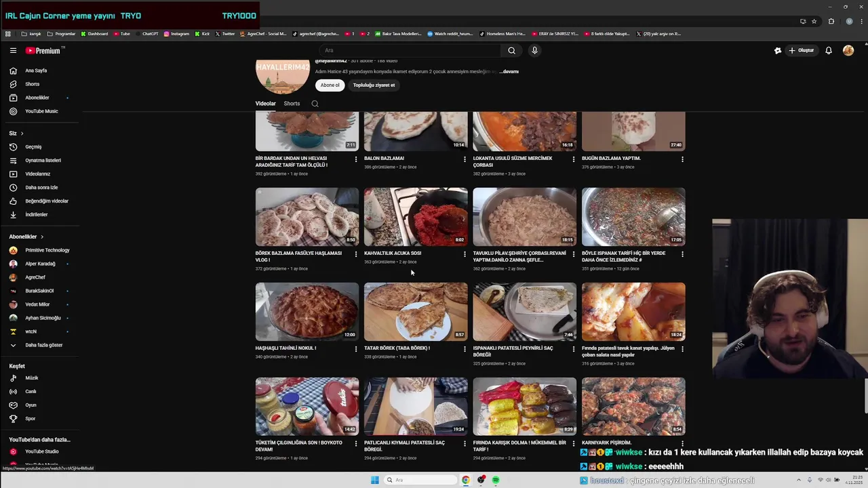Open Videolarınız entry
This screenshot has width=868, height=488.
[38, 174]
